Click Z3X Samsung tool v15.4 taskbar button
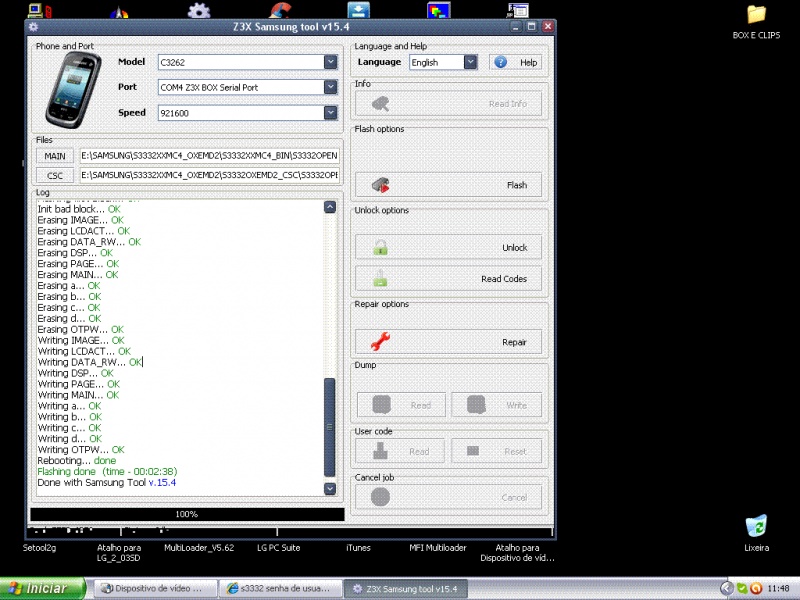800x600 pixels. 405,588
